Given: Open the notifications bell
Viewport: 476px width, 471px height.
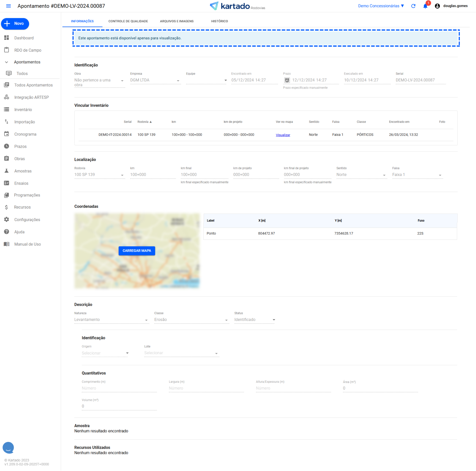Looking at the screenshot, I should point(425,6).
